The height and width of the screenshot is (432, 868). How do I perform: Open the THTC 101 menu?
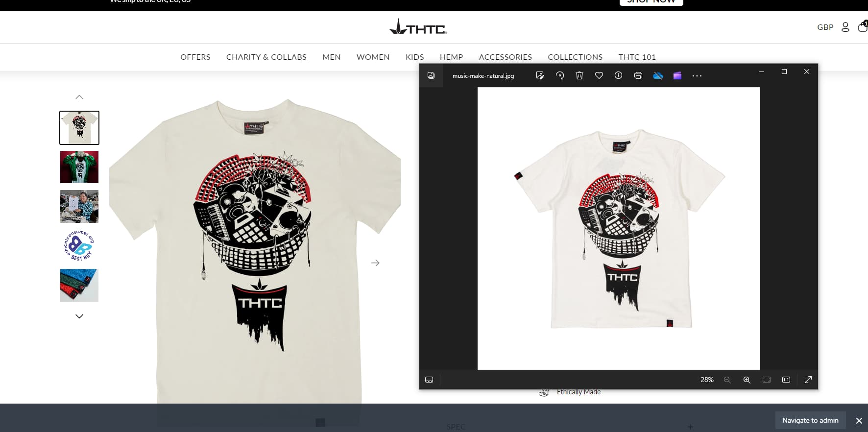click(637, 57)
